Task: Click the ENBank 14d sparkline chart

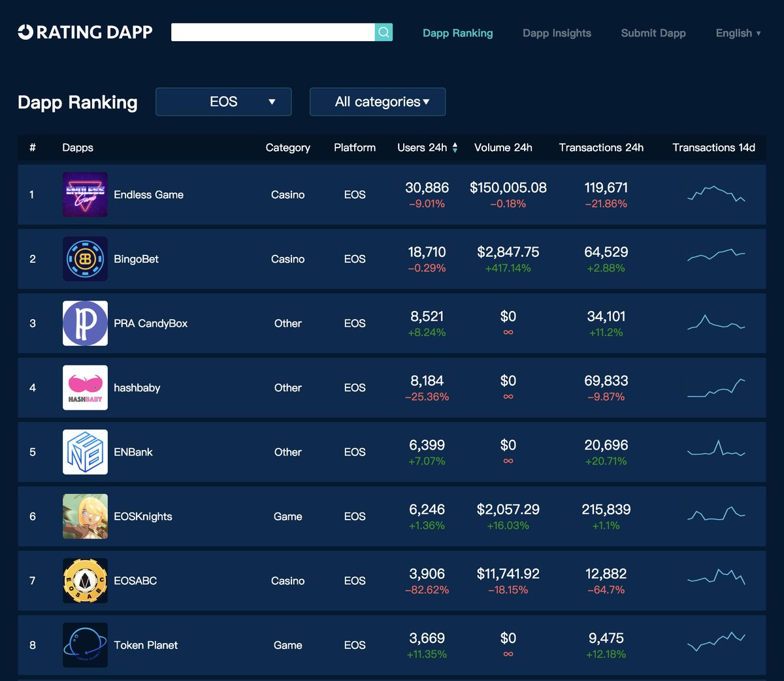Action: click(716, 448)
